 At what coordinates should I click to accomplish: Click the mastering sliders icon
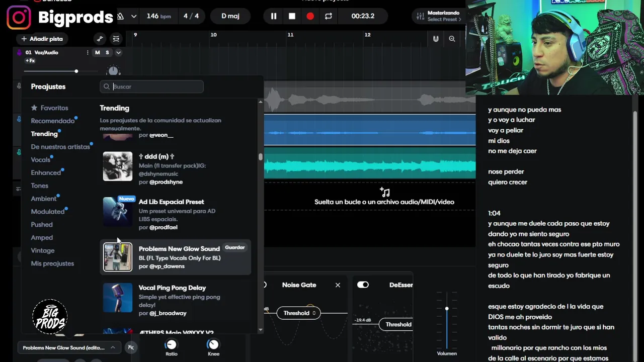pyautogui.click(x=421, y=16)
